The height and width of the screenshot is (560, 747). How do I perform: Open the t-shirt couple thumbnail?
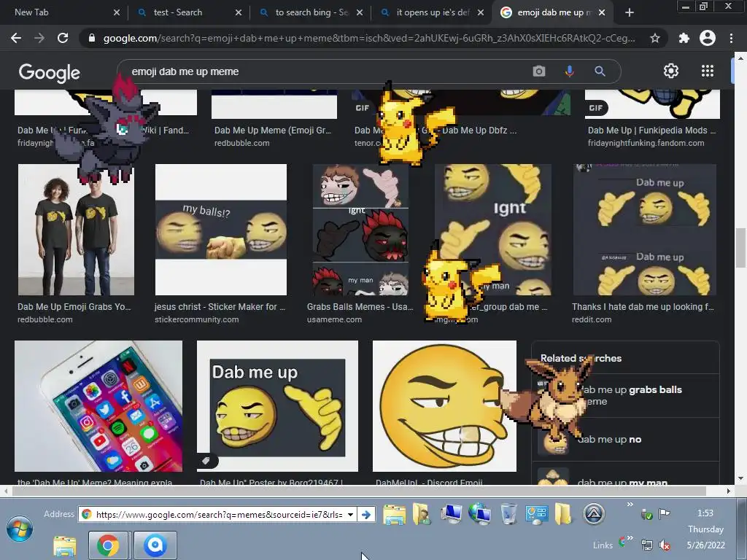point(76,230)
